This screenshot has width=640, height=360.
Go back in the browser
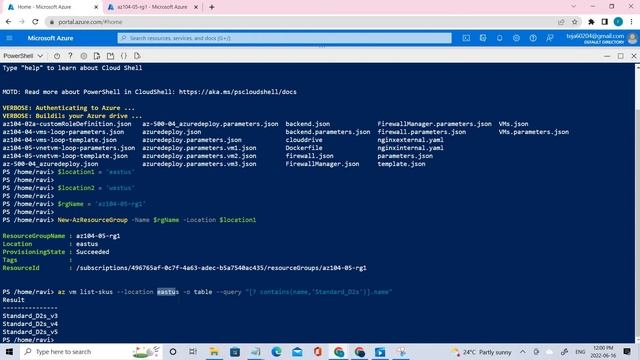(x=9, y=22)
